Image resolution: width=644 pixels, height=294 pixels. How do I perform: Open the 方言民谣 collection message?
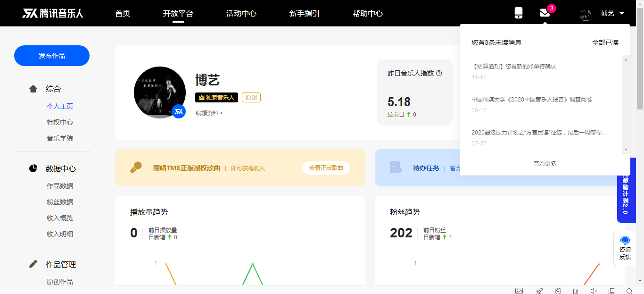tap(541, 138)
